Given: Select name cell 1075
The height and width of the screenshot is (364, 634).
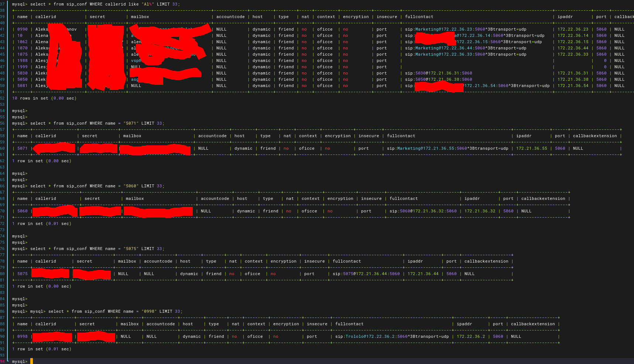Looking at the screenshot, I should (22, 54).
